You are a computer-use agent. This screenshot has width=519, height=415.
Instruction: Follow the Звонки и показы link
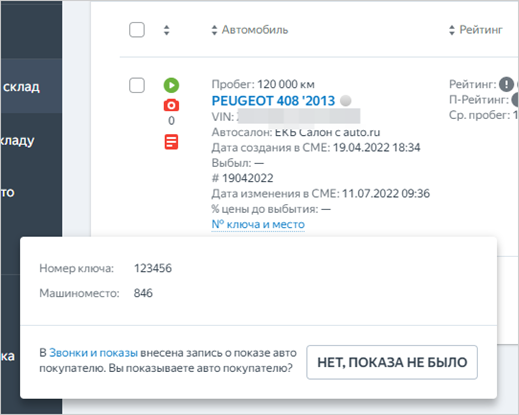93,353
